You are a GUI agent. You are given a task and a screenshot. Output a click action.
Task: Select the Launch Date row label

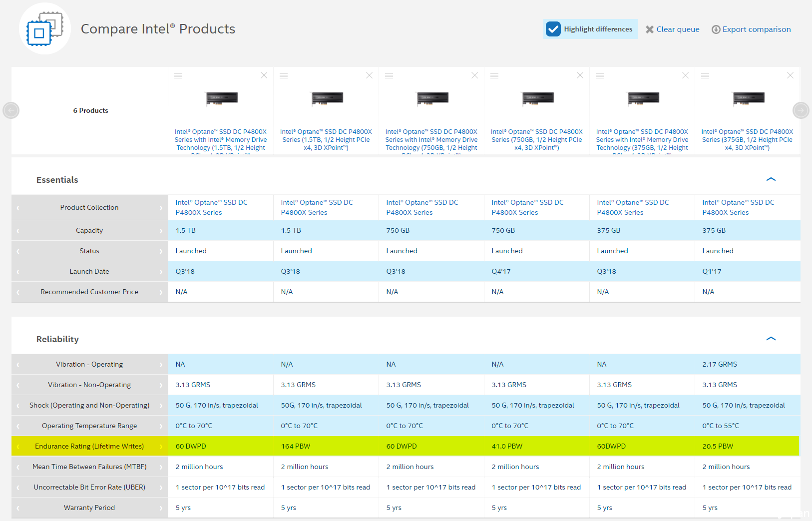click(x=89, y=271)
